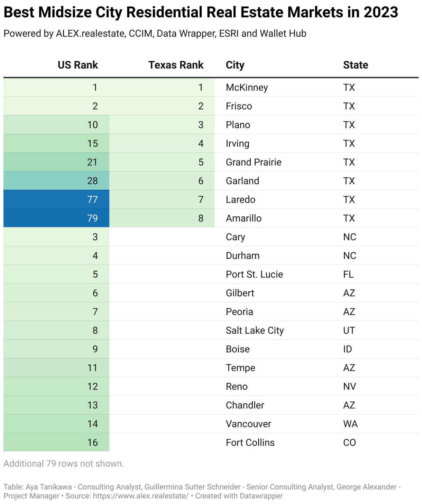Select the City column header

[235, 65]
